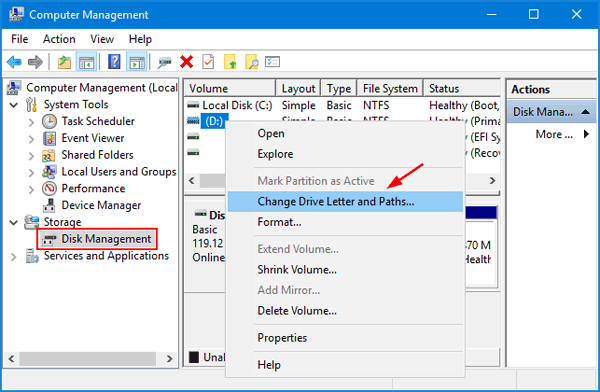Click the Local Users and Groups icon

(x=49, y=172)
